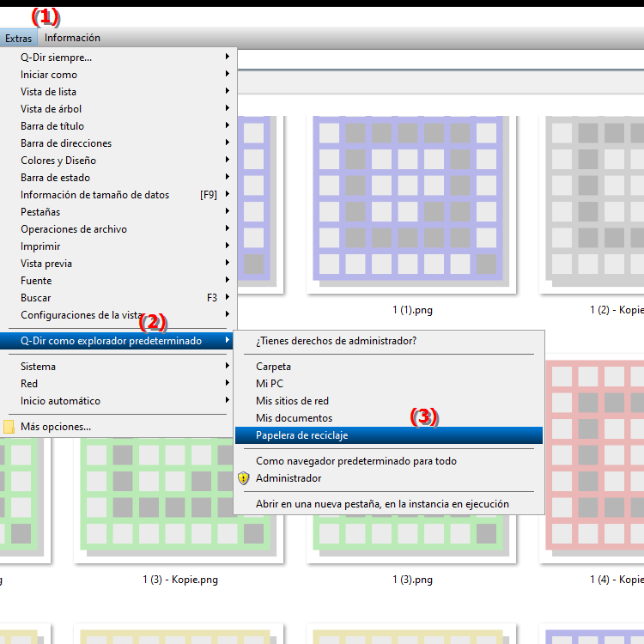The image size is (644, 644).
Task: Click the submenu arrow of Sistema
Action: click(x=228, y=366)
